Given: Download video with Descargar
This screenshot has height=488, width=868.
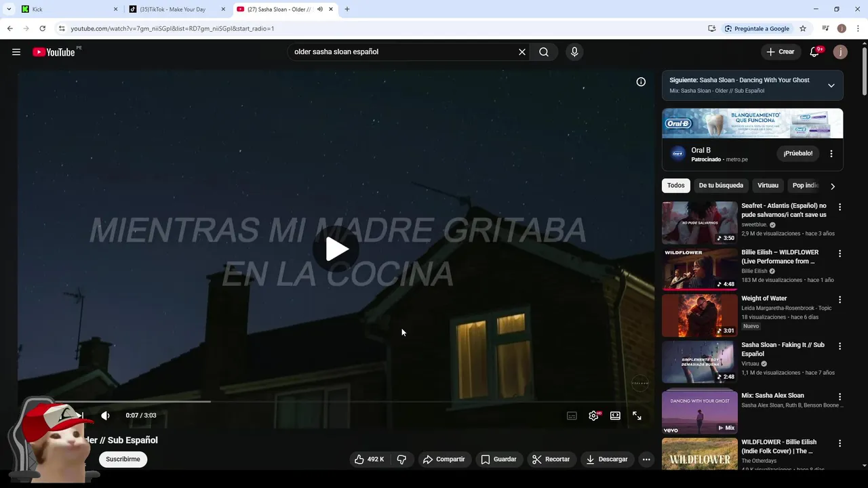Looking at the screenshot, I should 607,460.
